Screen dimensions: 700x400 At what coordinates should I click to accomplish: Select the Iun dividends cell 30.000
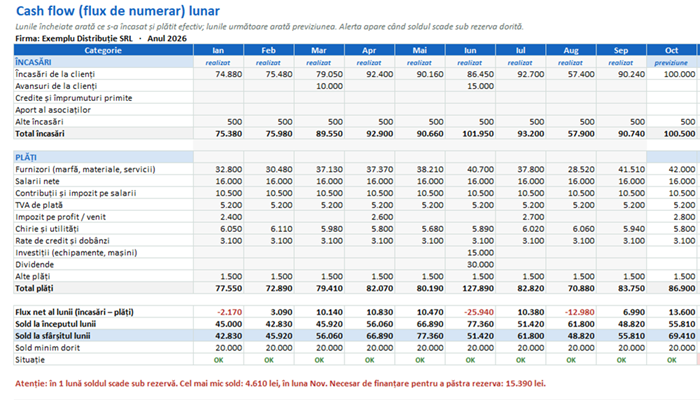471,264
